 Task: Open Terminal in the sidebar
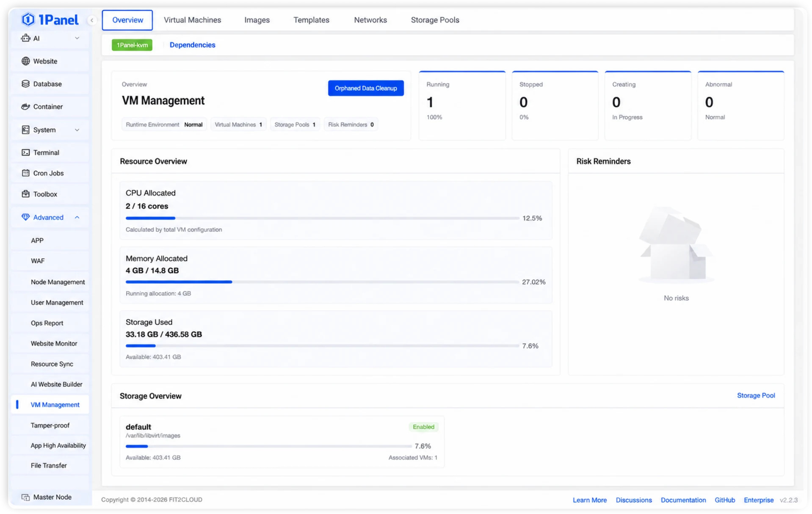[x=50, y=152]
